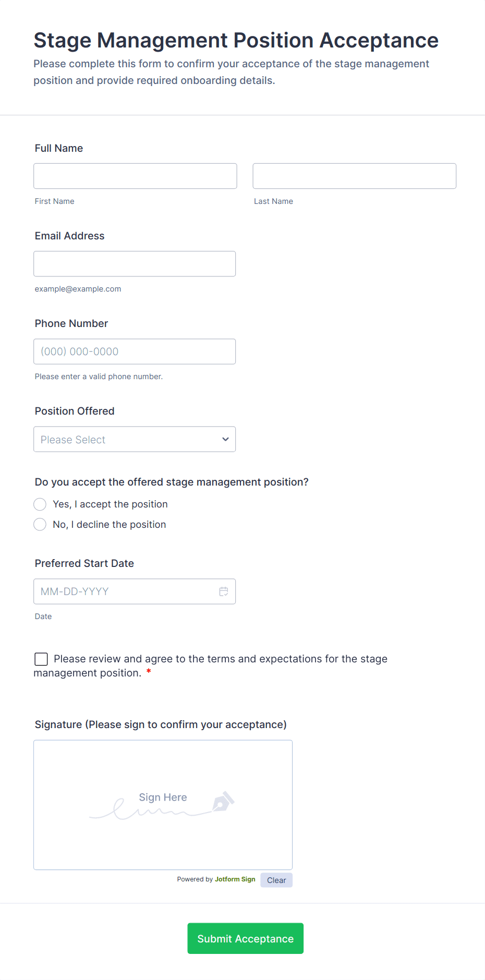Click the Submit Acceptance button
Image resolution: width=485 pixels, height=980 pixels.
click(x=245, y=938)
